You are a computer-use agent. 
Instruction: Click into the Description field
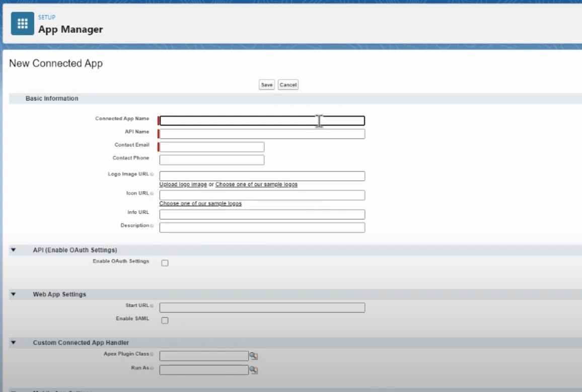(x=262, y=227)
